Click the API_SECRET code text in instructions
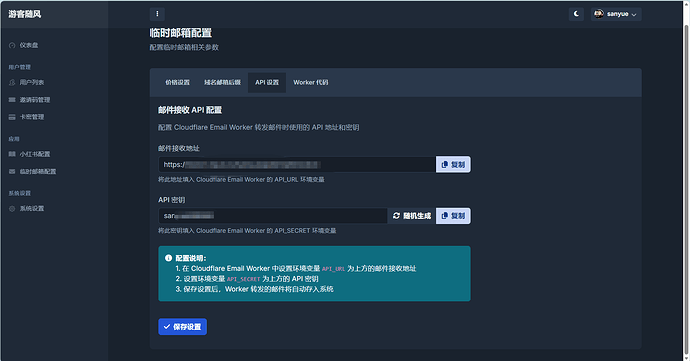 pos(244,279)
